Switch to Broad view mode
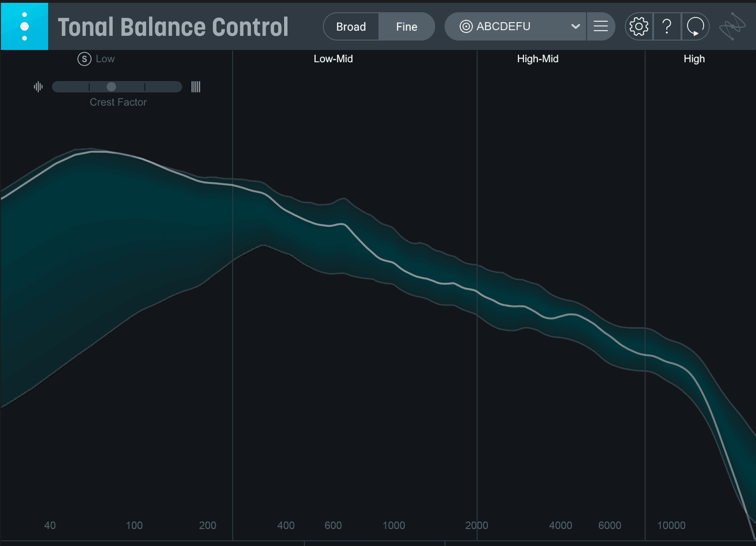Viewport: 756px width, 546px height. [x=351, y=27]
